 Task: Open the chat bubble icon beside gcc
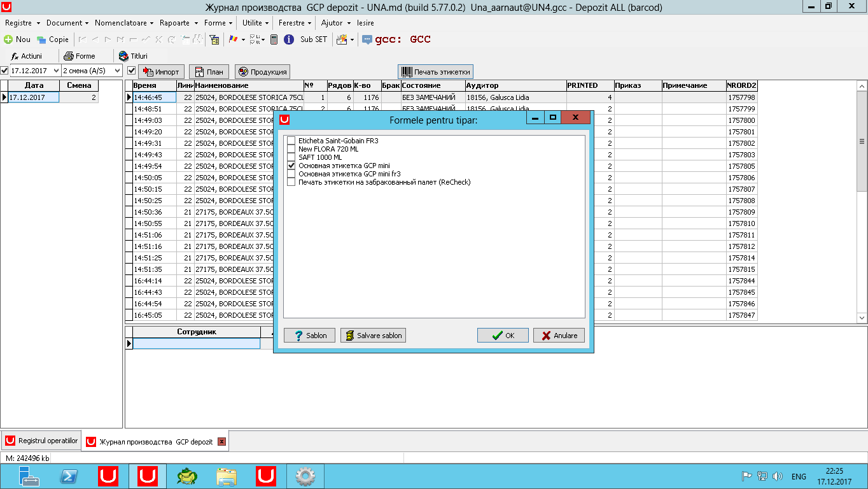coord(367,39)
